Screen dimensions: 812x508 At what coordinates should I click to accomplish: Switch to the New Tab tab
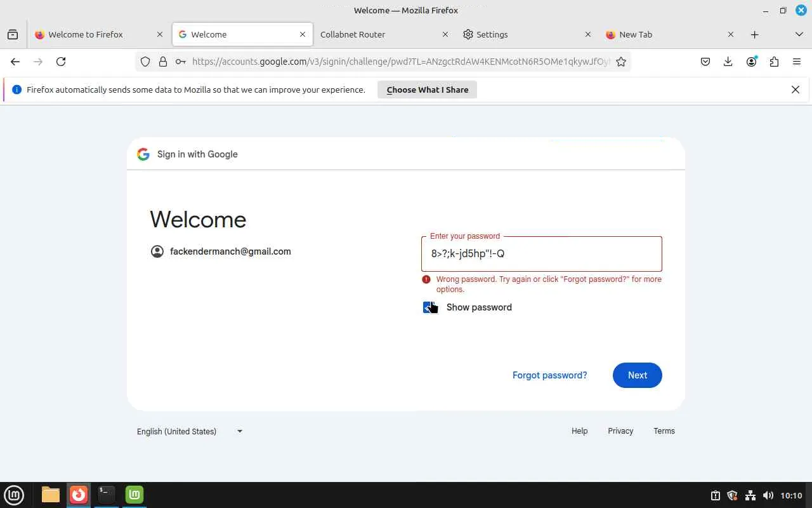669,34
